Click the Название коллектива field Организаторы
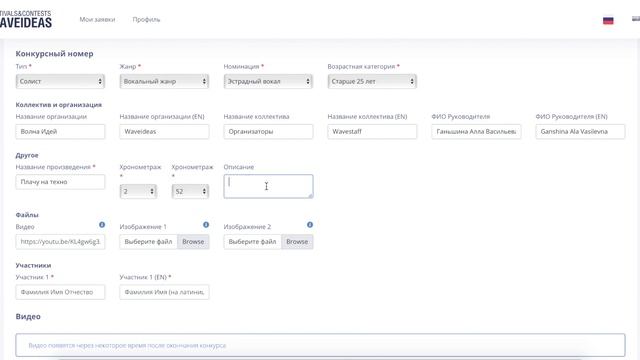 click(x=268, y=131)
